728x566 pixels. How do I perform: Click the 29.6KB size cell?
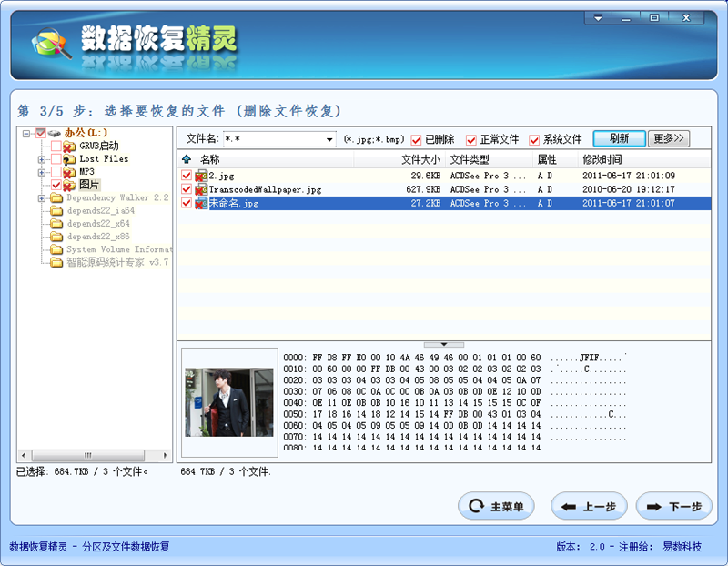[x=425, y=176]
